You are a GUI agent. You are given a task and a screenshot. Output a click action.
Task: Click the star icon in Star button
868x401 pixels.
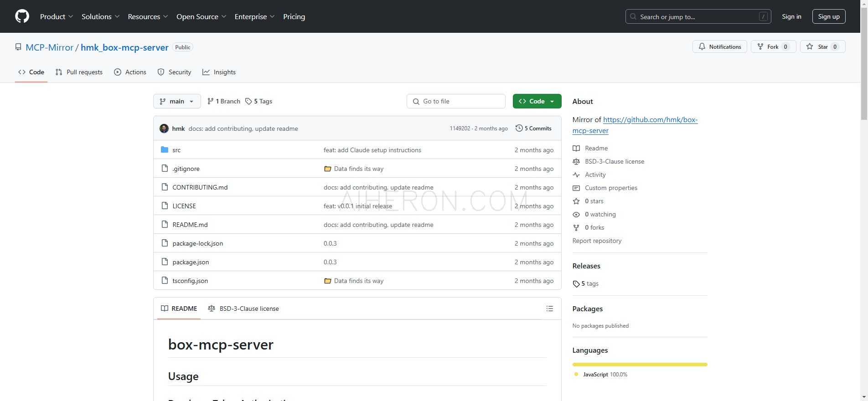coord(810,46)
